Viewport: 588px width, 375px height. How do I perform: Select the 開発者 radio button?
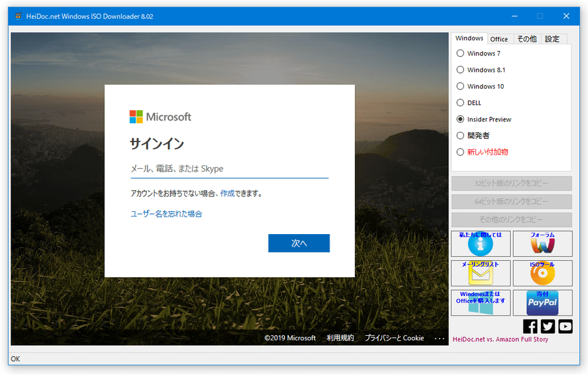click(x=460, y=136)
